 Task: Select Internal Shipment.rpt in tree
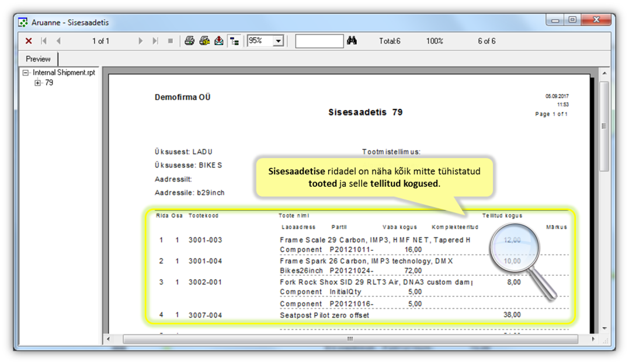click(64, 72)
